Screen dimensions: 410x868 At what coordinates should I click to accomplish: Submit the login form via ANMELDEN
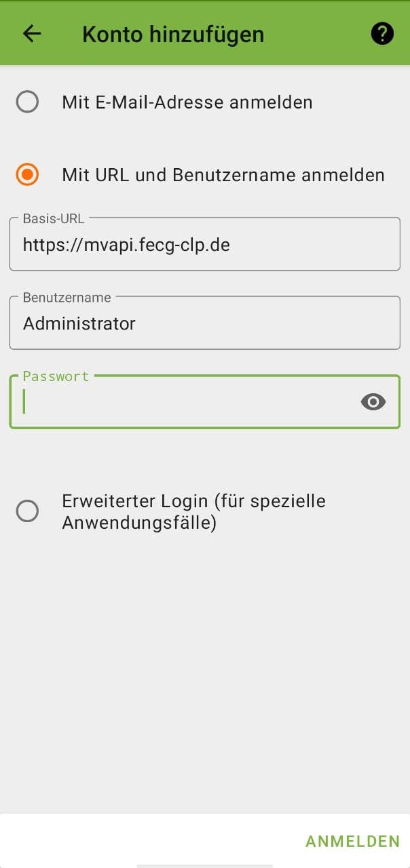coord(352,841)
